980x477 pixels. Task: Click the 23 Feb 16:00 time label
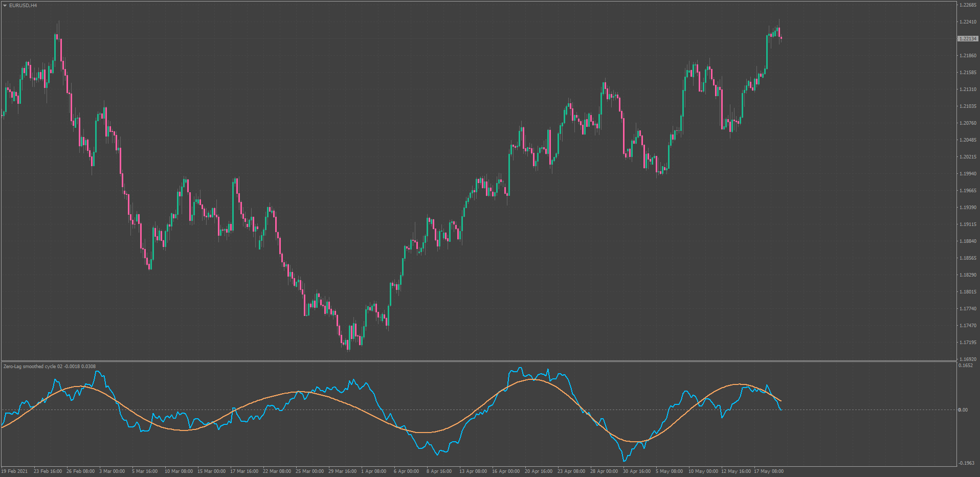(48, 471)
